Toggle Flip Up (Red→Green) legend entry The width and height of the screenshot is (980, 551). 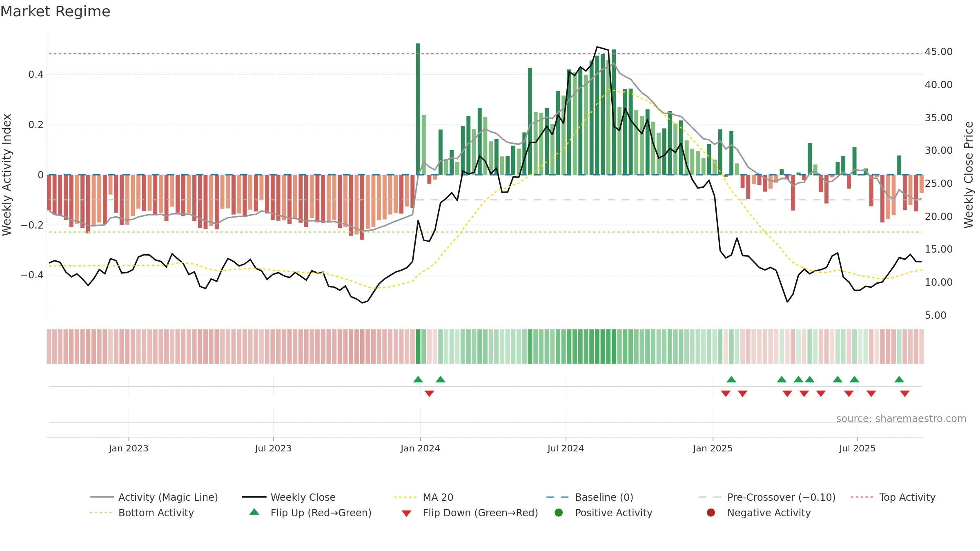[310, 513]
